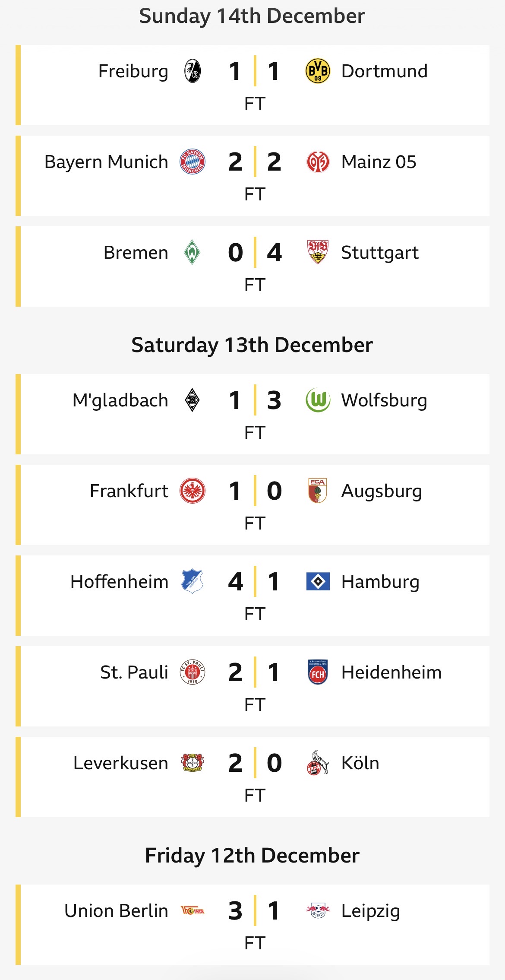The width and height of the screenshot is (505, 980).
Task: Click the Leverkusen club crest
Action: tap(193, 763)
